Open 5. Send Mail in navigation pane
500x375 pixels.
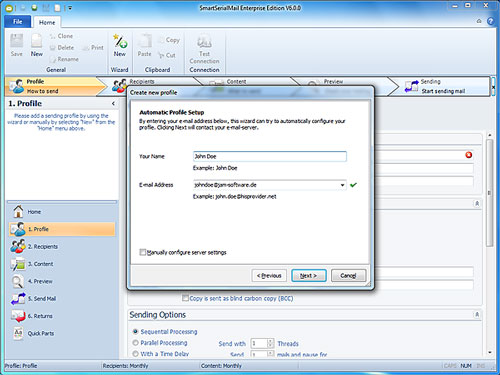coord(62,298)
